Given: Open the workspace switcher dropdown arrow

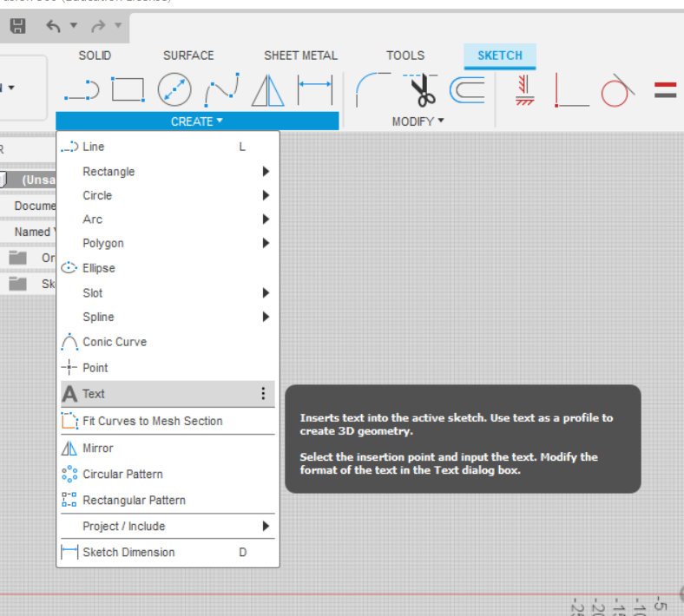Looking at the screenshot, I should pos(11,88).
